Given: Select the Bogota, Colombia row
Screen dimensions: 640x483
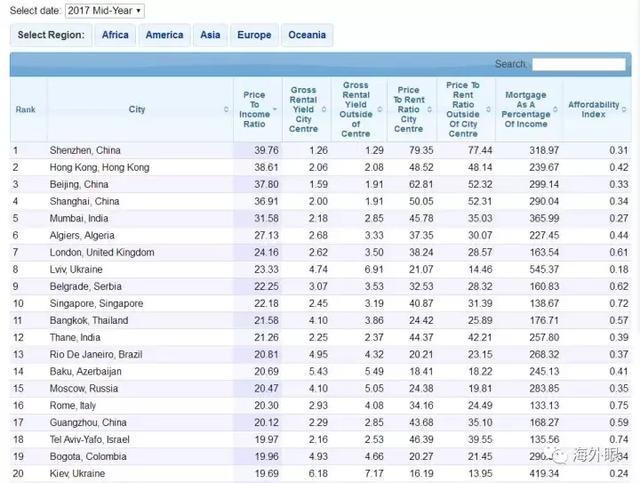Looking at the screenshot, I should pos(320,456).
